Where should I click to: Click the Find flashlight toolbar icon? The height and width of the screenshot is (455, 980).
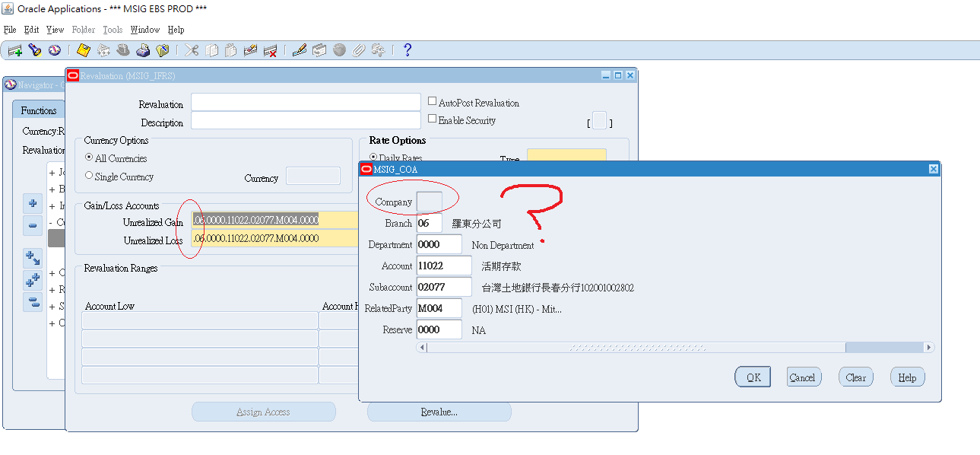click(35, 50)
